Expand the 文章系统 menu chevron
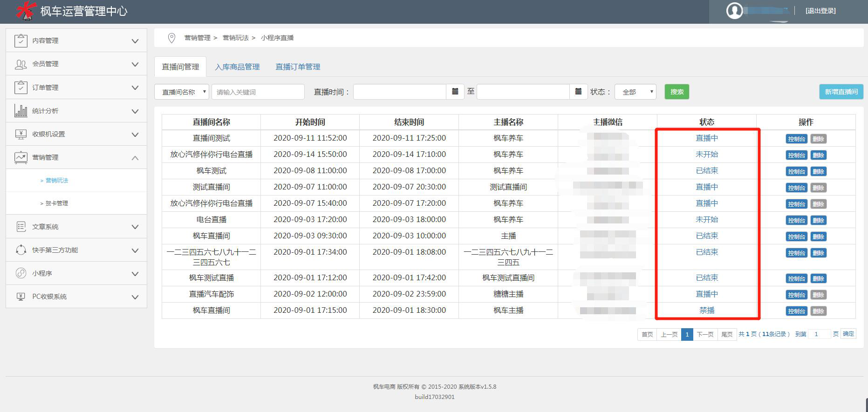This screenshot has height=412, width=868. tap(135, 227)
